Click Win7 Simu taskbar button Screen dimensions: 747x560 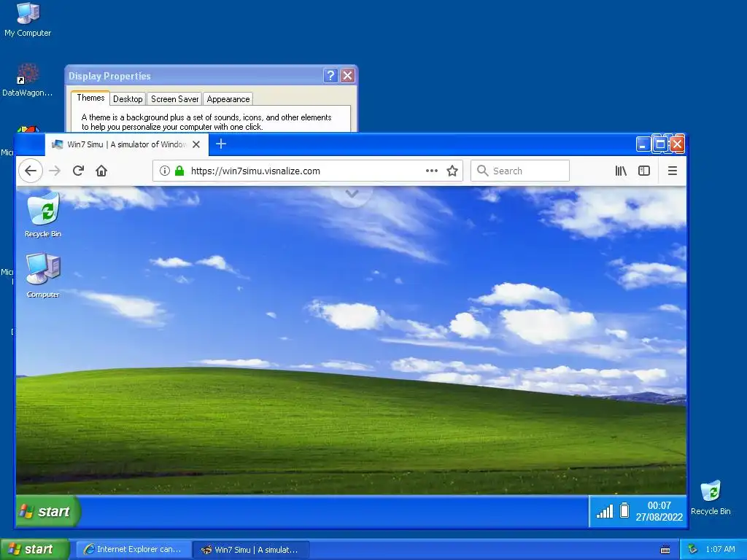252,550
